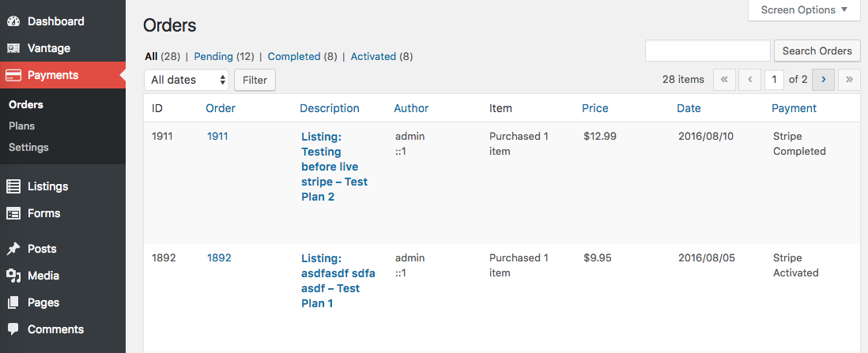
Task: Click the Media icon in sidebar
Action: pyautogui.click(x=13, y=276)
